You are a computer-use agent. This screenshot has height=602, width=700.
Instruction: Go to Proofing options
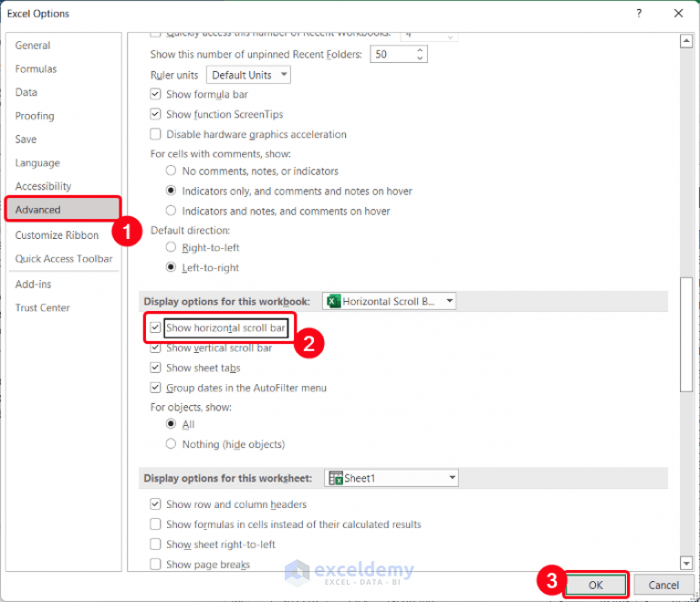tap(35, 116)
